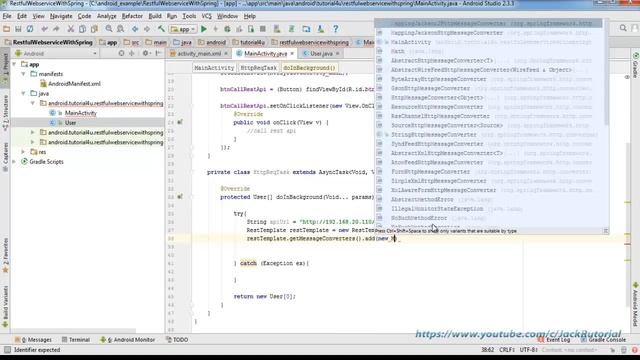The image size is (640, 360).
Task: Close the MainActivity.java tab
Action: coord(292,53)
